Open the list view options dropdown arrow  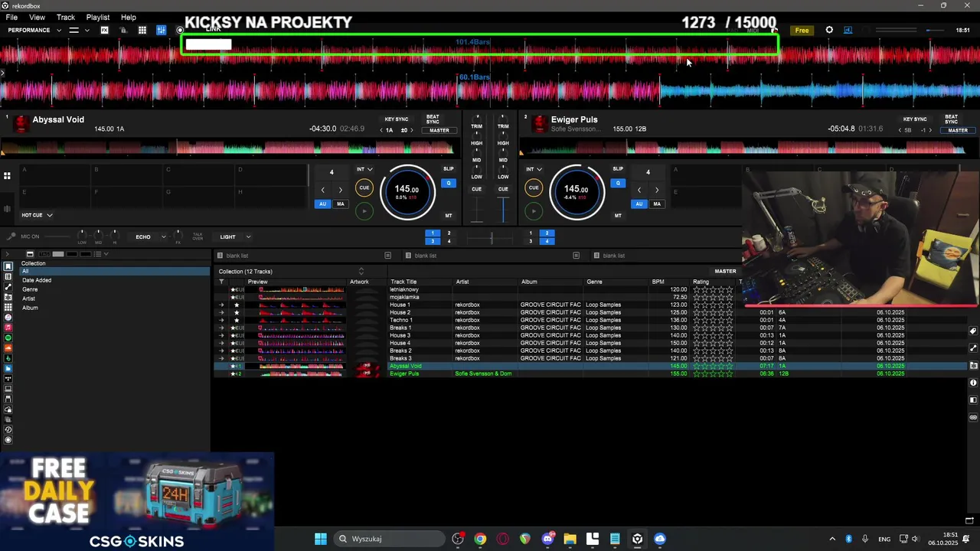(106, 254)
